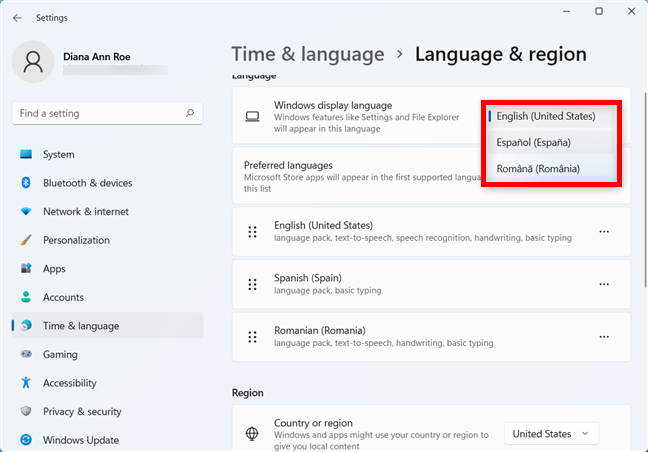Open Accessibility settings
648x452 pixels.
69,383
